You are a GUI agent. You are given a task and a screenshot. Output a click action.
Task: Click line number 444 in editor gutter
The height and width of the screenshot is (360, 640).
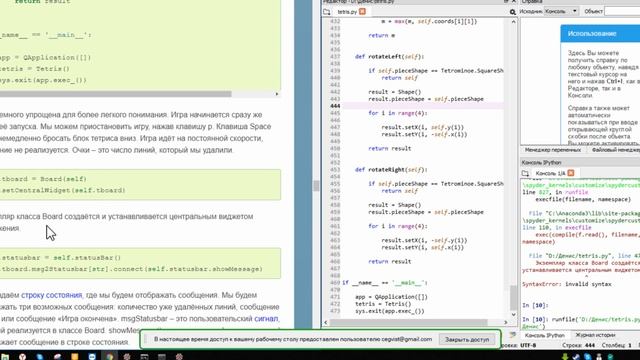pos(335,106)
